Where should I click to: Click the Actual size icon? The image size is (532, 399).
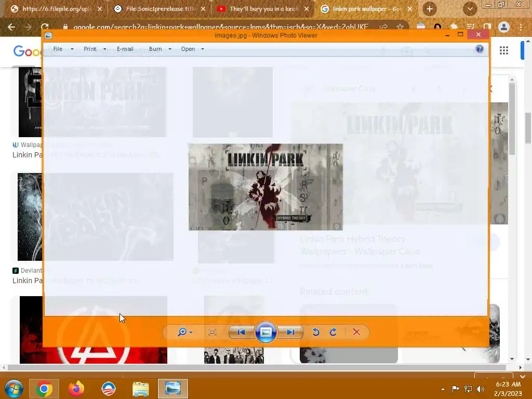click(212, 332)
